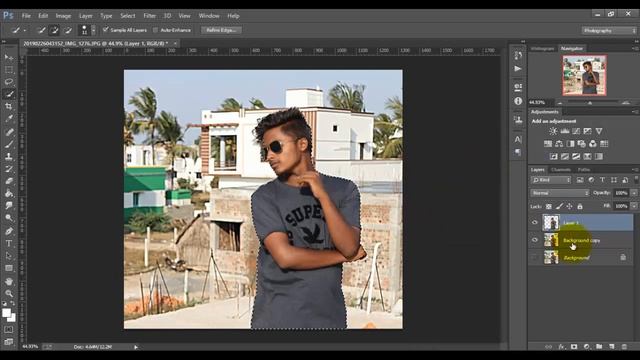The image size is (640, 360).
Task: Click the layer style fx icon
Action: click(x=561, y=347)
